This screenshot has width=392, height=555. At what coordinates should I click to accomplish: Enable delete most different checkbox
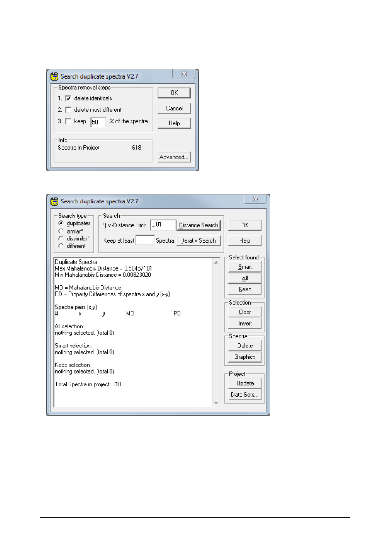(68, 110)
